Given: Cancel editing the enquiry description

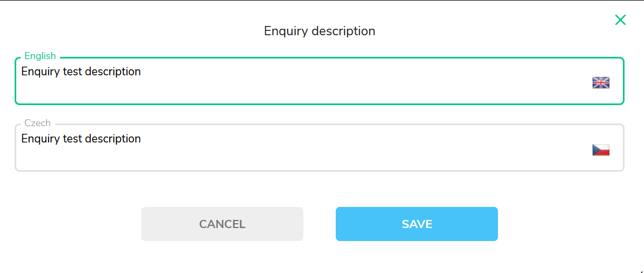Looking at the screenshot, I should [222, 224].
